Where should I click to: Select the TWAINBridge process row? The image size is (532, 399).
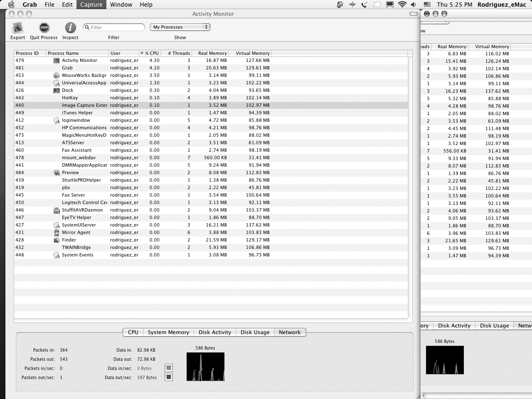[211, 248]
